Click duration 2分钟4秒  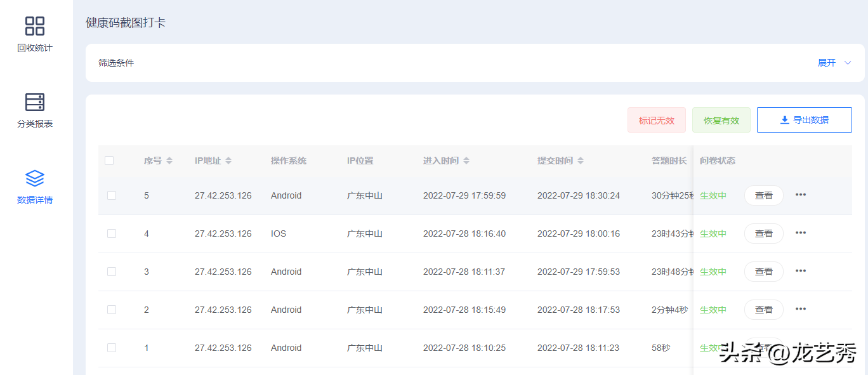point(669,310)
